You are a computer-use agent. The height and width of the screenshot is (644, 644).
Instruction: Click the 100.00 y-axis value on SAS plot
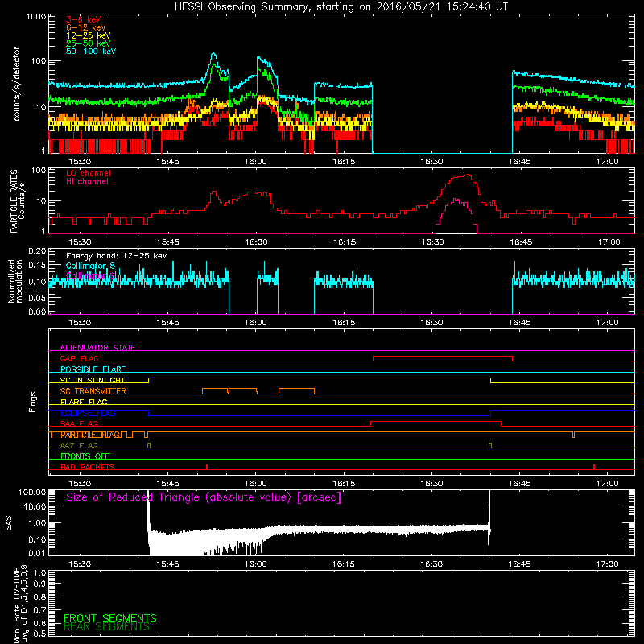coord(32,492)
